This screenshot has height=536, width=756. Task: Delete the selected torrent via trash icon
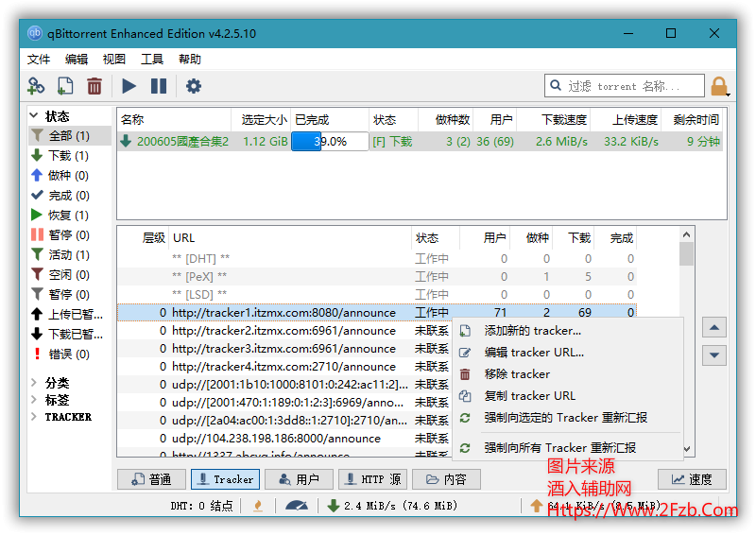(x=94, y=86)
